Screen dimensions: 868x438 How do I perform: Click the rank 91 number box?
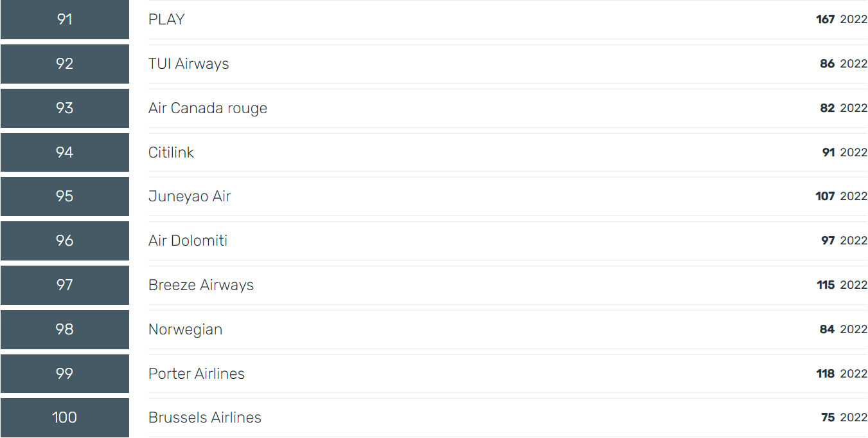point(65,19)
